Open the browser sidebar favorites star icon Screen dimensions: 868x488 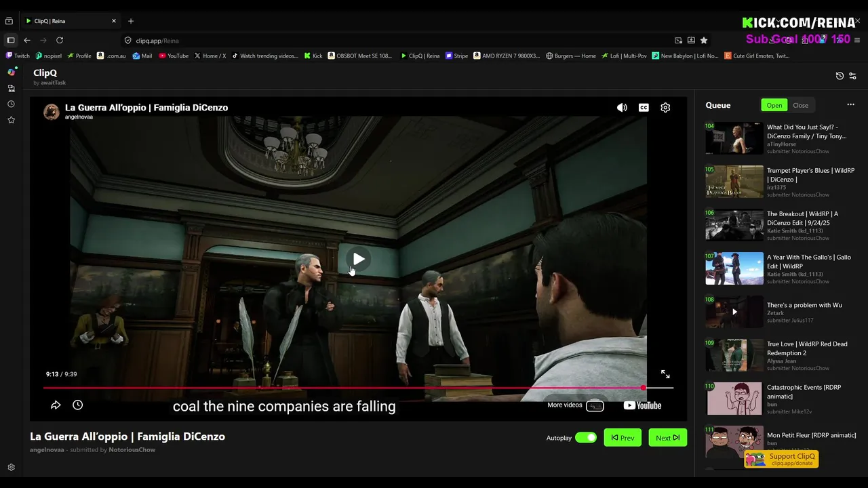coord(11,120)
